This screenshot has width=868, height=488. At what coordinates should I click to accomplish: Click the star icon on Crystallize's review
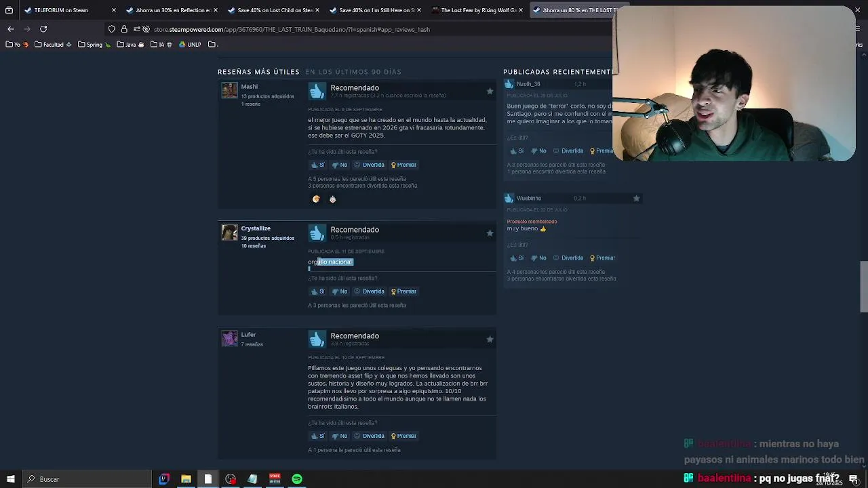point(490,233)
